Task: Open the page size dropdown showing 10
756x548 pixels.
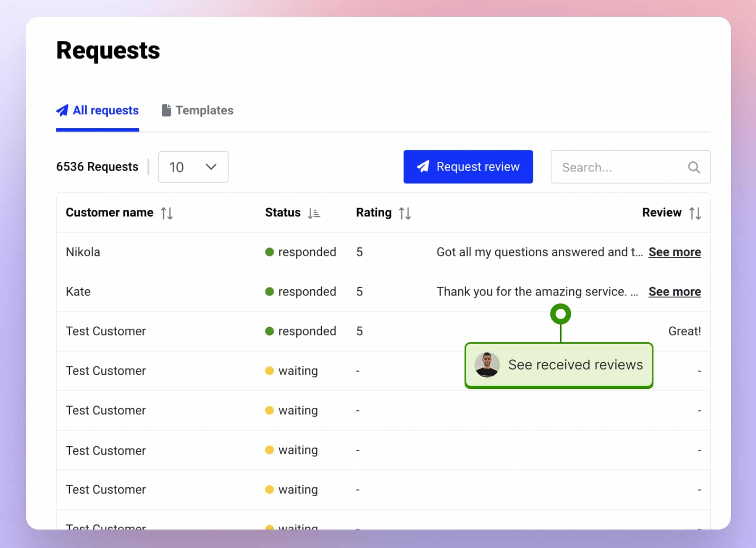Action: tap(193, 167)
